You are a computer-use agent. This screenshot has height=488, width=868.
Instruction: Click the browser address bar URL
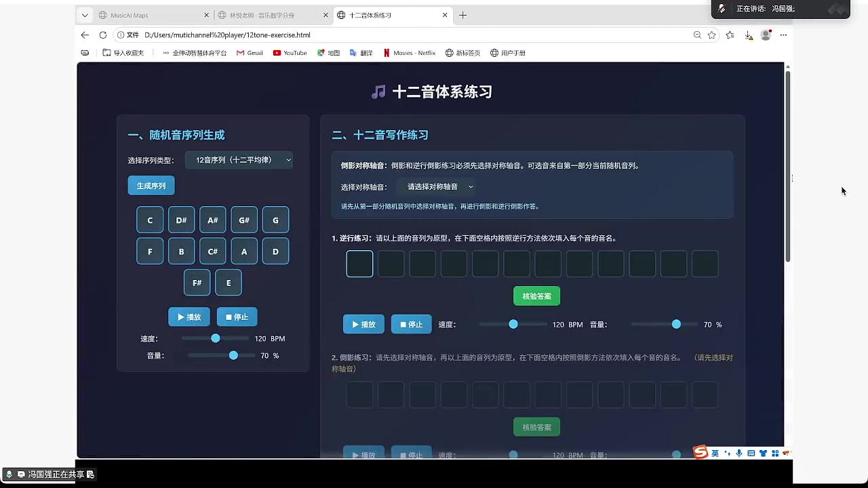(x=227, y=35)
